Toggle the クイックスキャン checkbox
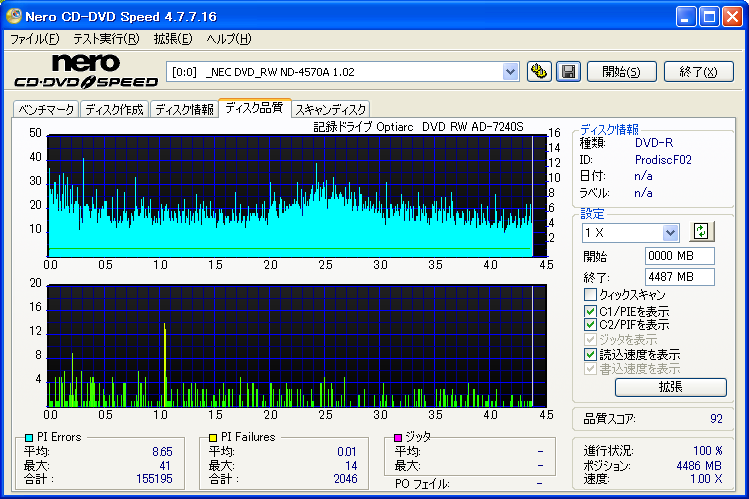The height and width of the screenshot is (499, 749). tap(590, 294)
